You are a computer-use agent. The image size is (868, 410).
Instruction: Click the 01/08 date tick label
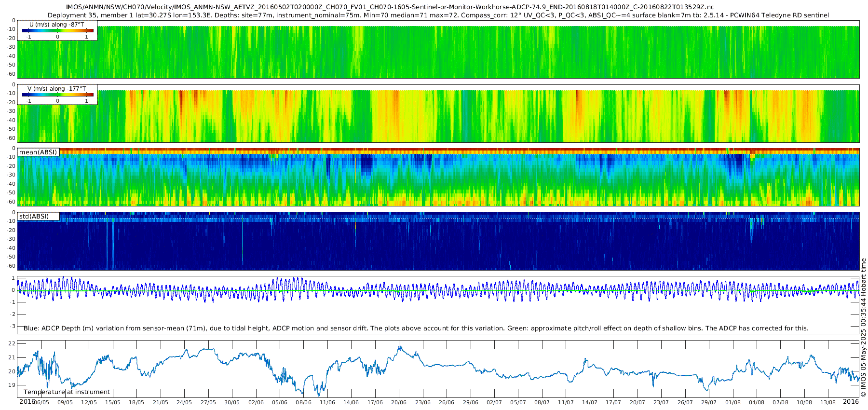(733, 402)
